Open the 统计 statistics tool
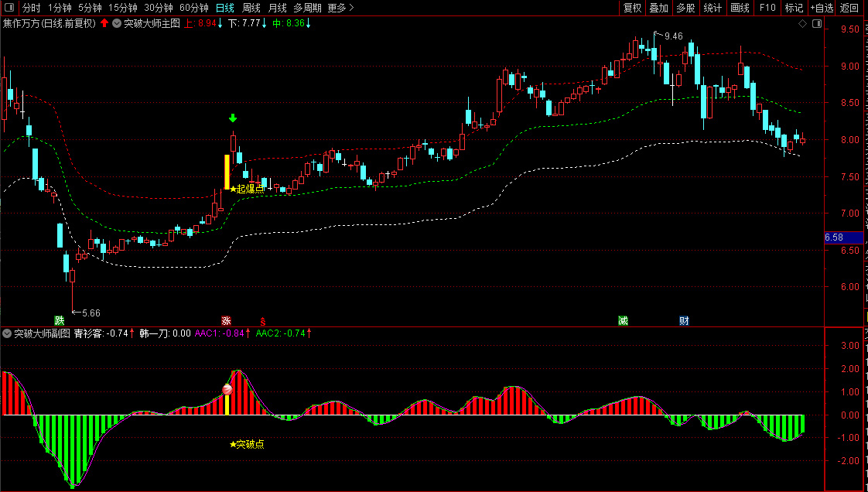 point(713,8)
